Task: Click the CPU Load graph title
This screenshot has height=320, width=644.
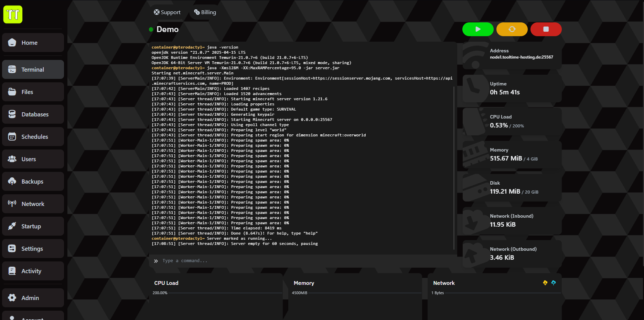Action: (166, 283)
